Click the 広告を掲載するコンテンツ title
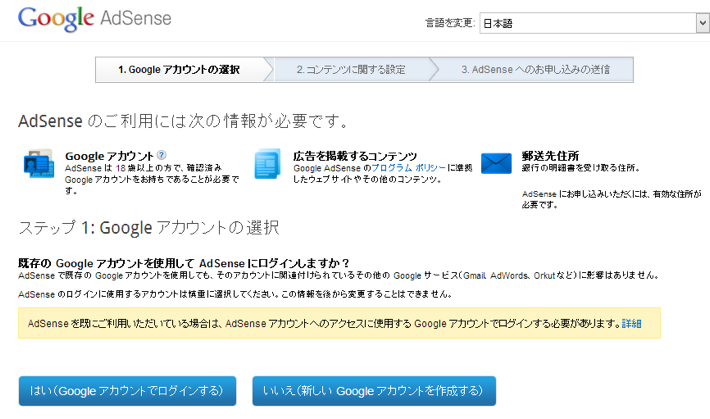This screenshot has width=710, height=419. (x=355, y=156)
